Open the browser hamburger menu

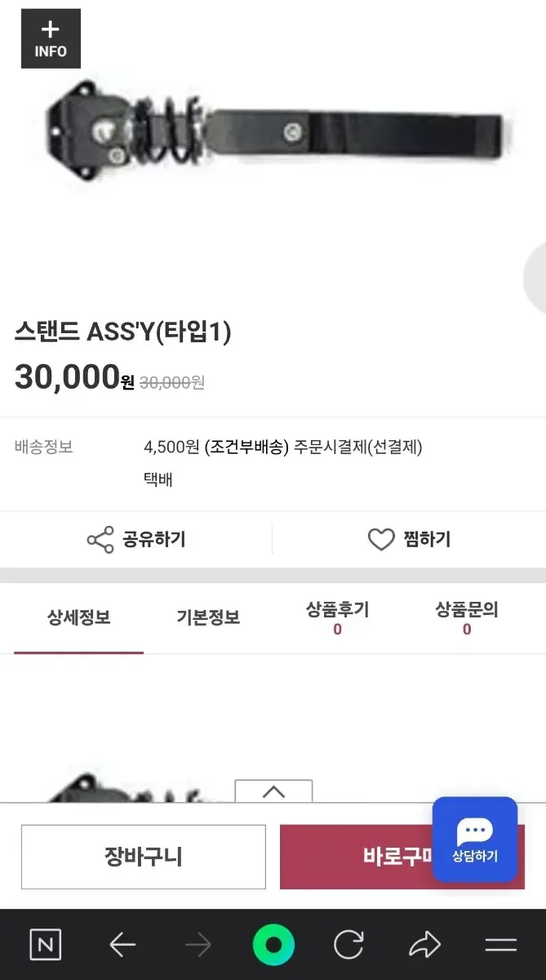tap(500, 946)
